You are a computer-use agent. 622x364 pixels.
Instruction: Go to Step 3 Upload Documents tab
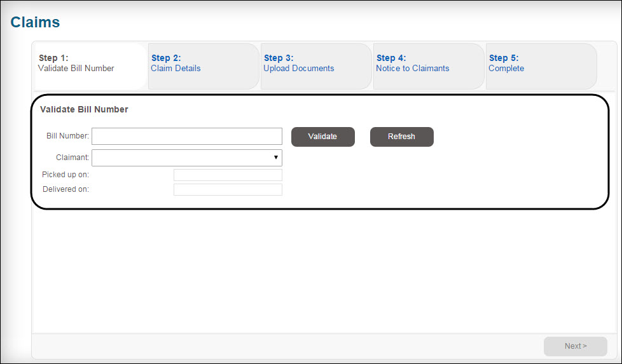click(316, 66)
